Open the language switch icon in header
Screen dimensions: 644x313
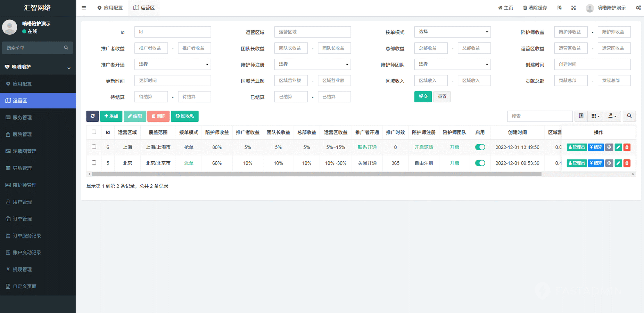tap(559, 8)
